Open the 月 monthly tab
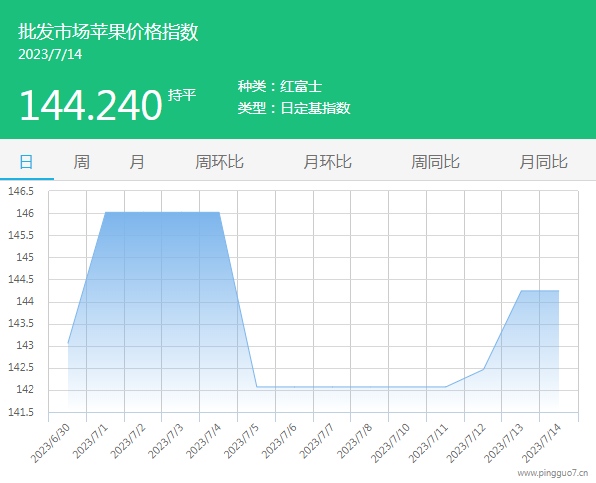 pyautogui.click(x=136, y=162)
